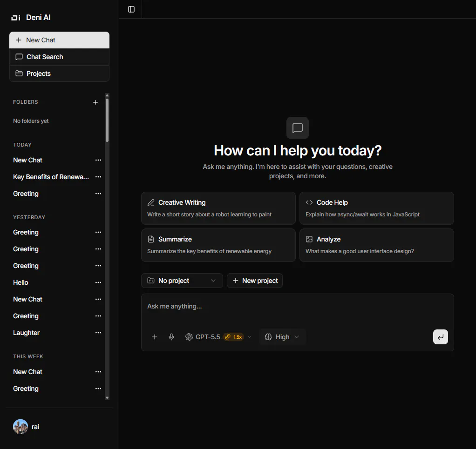
Task: Open options for this week's Greeting chat
Action: [98, 389]
